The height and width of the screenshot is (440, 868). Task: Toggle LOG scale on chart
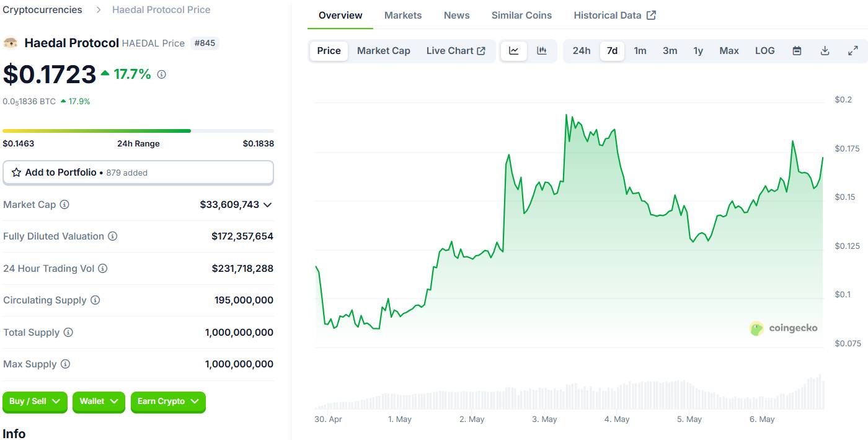pyautogui.click(x=765, y=51)
